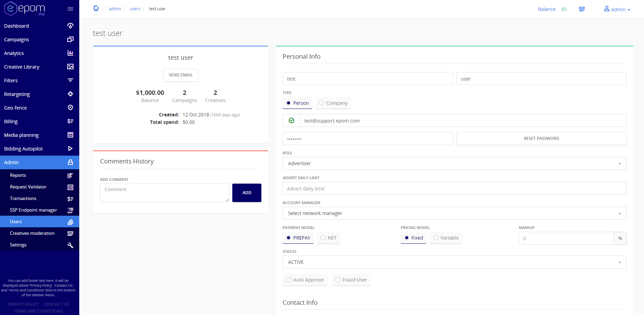644x315 pixels.
Task: Click the Transactions dollar icon
Action: [70, 199]
